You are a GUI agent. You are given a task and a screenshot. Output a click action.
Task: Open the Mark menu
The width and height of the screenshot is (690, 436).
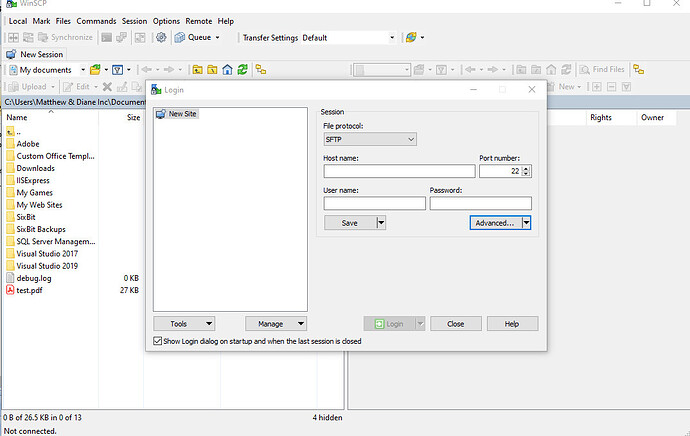(x=41, y=21)
